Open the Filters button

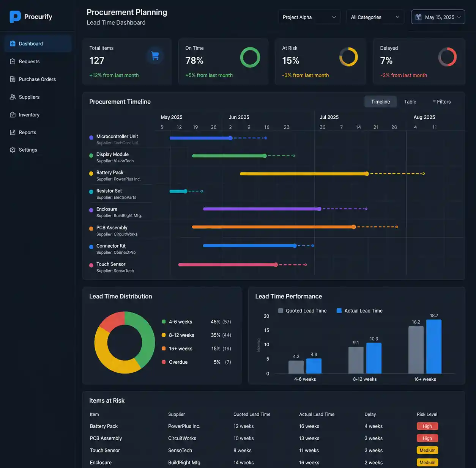(x=441, y=102)
